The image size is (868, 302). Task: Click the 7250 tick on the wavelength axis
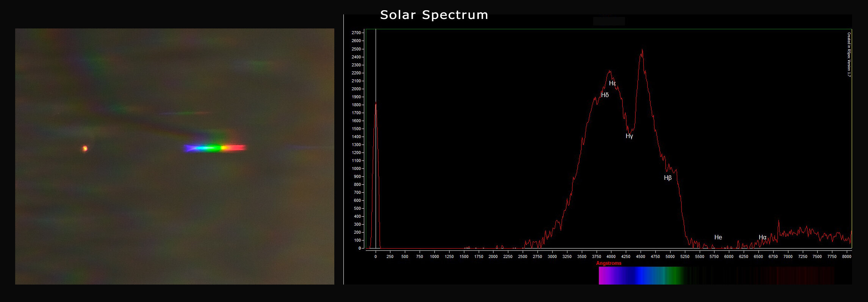pyautogui.click(x=803, y=257)
